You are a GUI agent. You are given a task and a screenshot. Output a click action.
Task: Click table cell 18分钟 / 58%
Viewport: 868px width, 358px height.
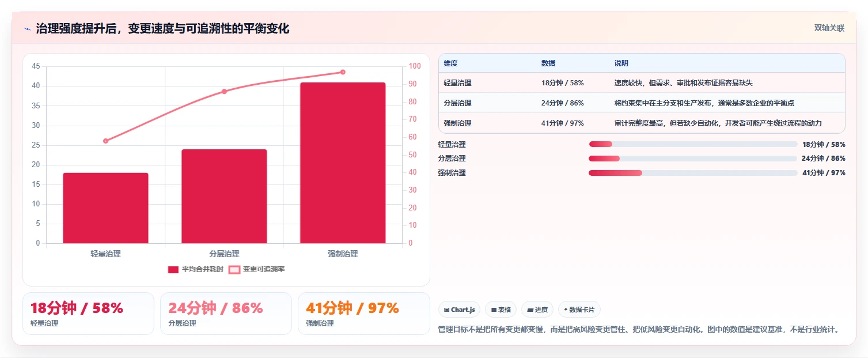click(x=563, y=83)
